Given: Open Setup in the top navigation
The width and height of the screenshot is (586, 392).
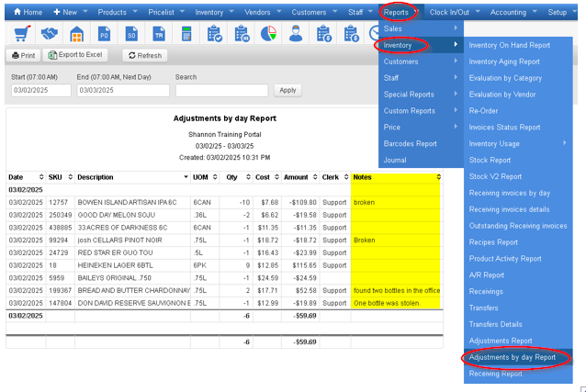Looking at the screenshot, I should click(x=558, y=12).
